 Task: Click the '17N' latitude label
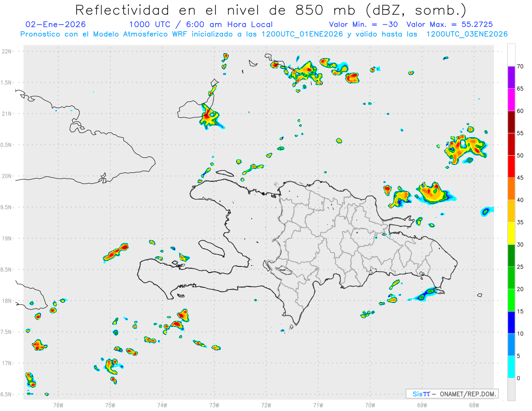(8, 363)
